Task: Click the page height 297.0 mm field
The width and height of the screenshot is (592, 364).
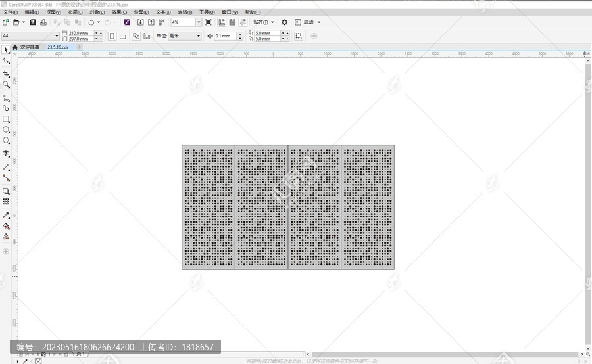Action: 81,39
